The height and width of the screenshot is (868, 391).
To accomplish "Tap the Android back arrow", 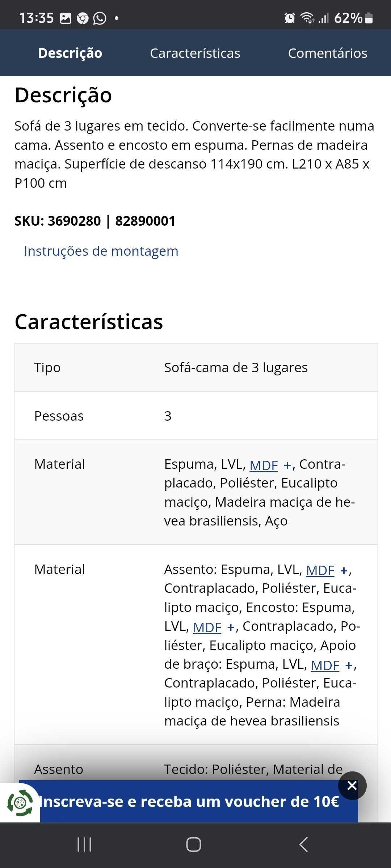I will tap(303, 844).
